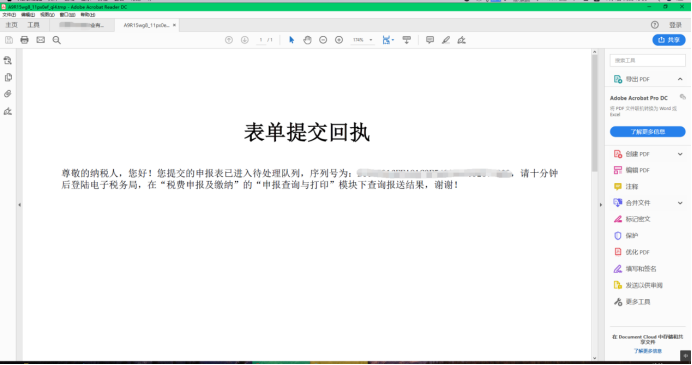Click scrollbar down arrow at bottom
This screenshot has width=692, height=365.
pyautogui.click(x=594, y=358)
